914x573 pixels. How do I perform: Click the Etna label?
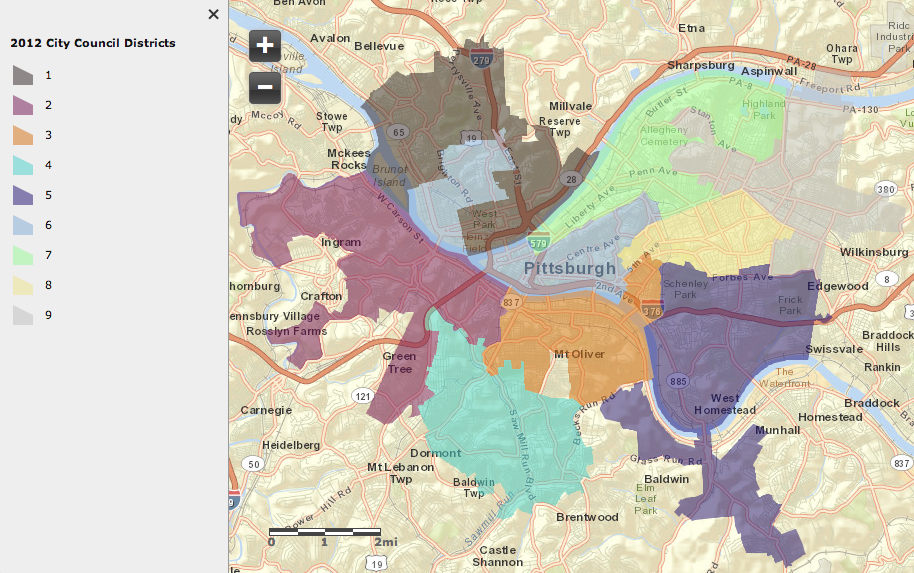pyautogui.click(x=691, y=28)
